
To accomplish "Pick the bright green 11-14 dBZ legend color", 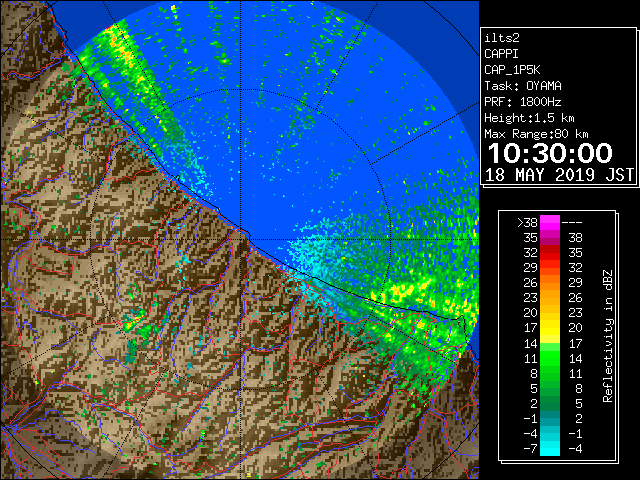I will [x=550, y=358].
